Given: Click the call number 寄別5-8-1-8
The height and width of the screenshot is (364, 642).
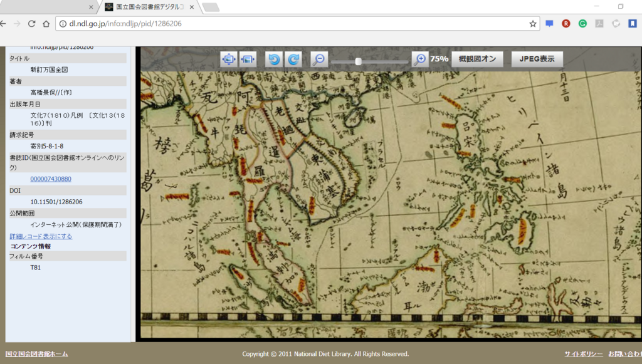Looking at the screenshot, I should click(47, 147).
